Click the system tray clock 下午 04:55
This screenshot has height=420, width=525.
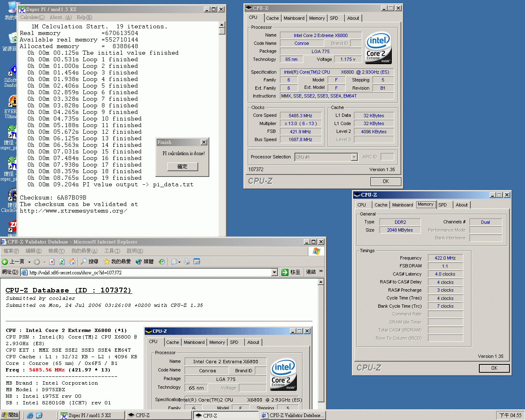510,415
